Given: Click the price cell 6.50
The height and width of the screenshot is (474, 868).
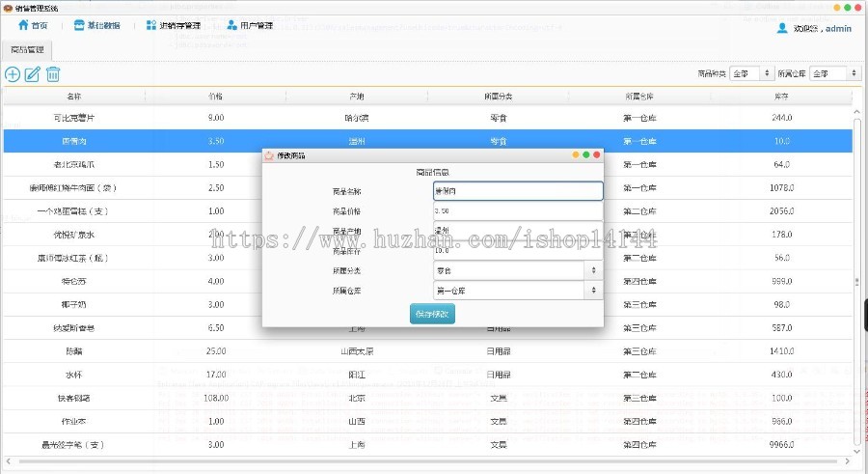Looking at the screenshot, I should tap(216, 327).
